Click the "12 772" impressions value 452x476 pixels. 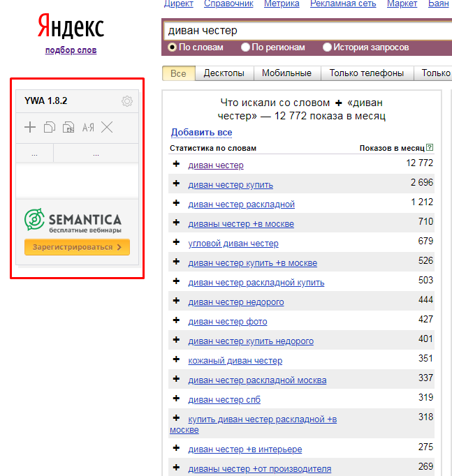click(419, 163)
